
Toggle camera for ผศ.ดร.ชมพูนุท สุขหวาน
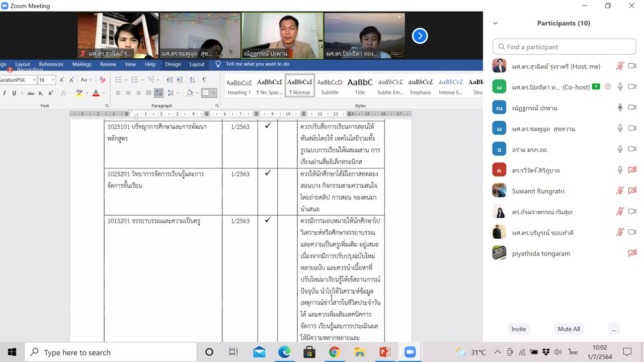click(632, 128)
